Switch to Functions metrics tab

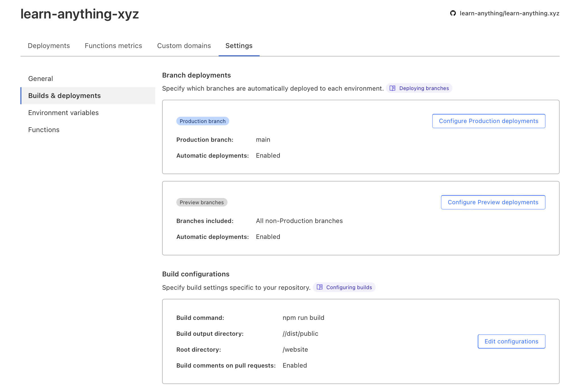click(113, 46)
